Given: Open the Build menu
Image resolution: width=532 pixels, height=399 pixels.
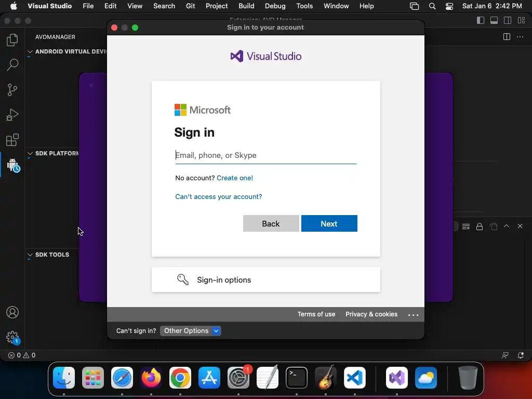Looking at the screenshot, I should [246, 6].
